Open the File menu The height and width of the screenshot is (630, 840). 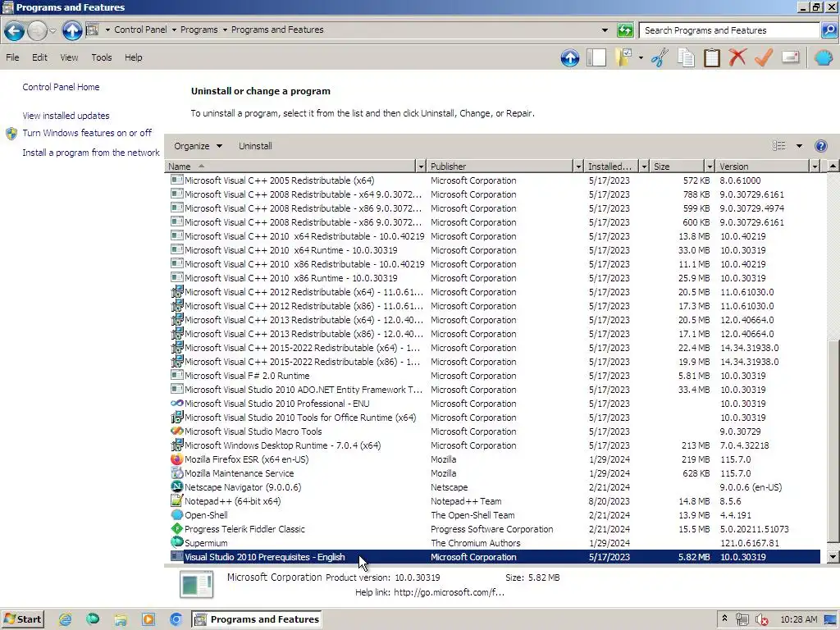12,57
